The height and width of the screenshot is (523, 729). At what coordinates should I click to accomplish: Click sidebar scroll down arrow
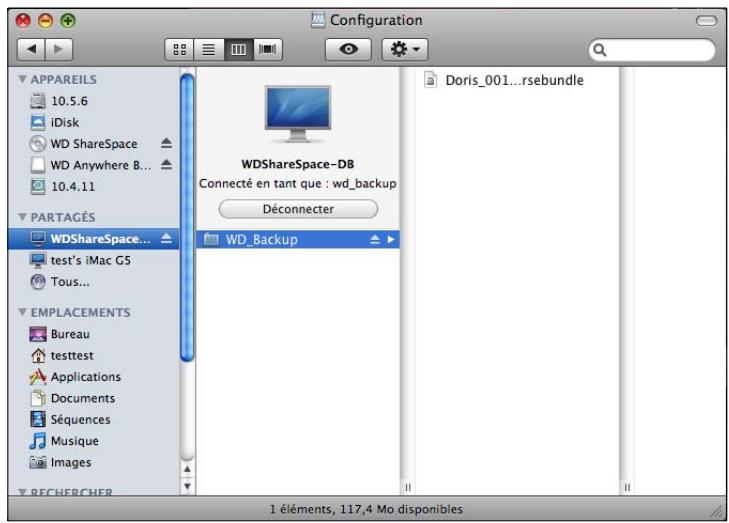[x=187, y=486]
